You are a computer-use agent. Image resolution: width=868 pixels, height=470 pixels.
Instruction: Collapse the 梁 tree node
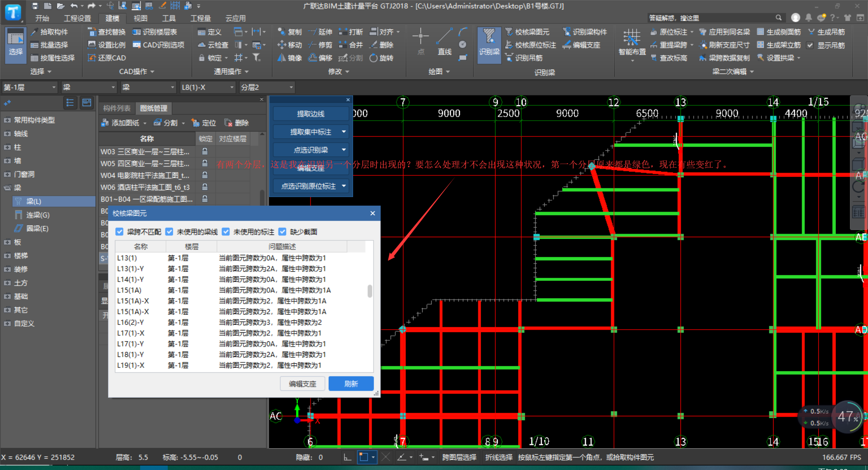pos(7,188)
